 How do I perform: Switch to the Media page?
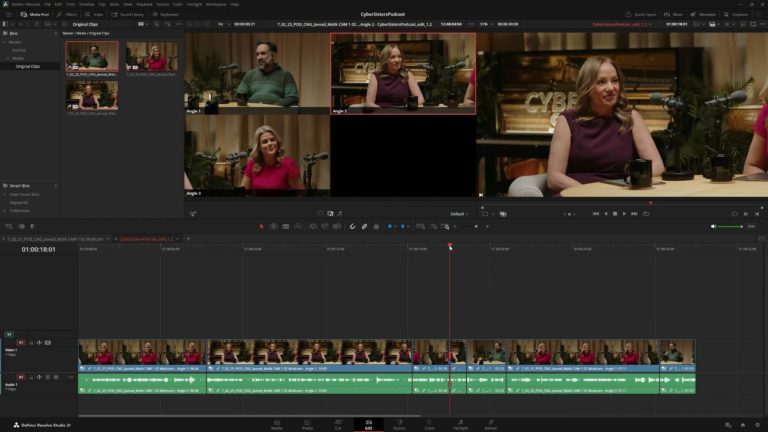[x=277, y=425]
